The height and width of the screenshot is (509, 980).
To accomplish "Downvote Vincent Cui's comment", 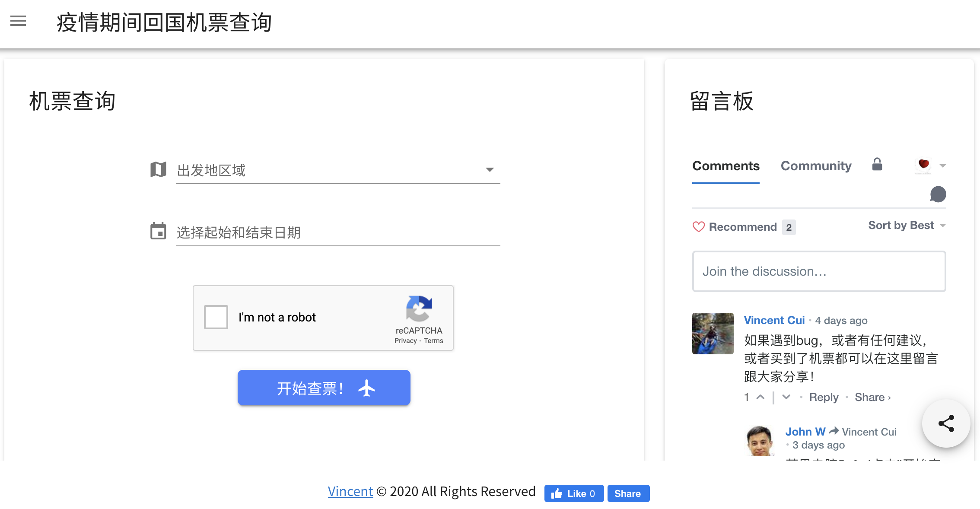I will click(786, 397).
